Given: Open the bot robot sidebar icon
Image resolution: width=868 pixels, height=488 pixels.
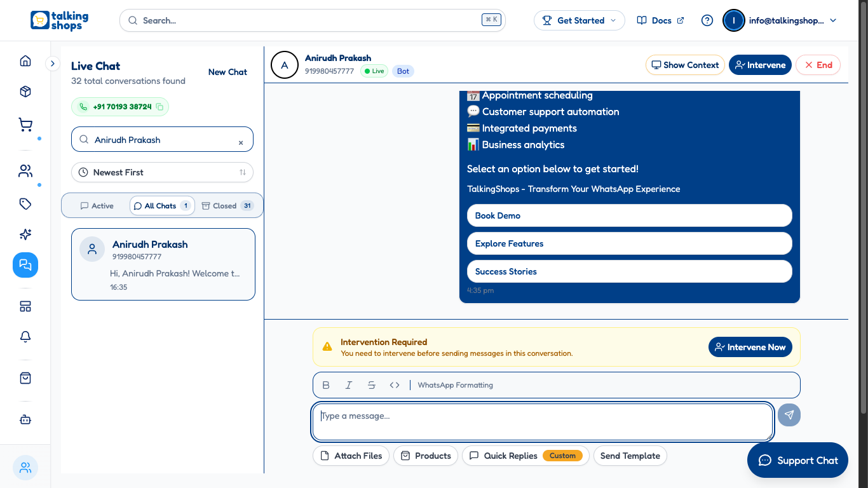Looking at the screenshot, I should tap(25, 419).
